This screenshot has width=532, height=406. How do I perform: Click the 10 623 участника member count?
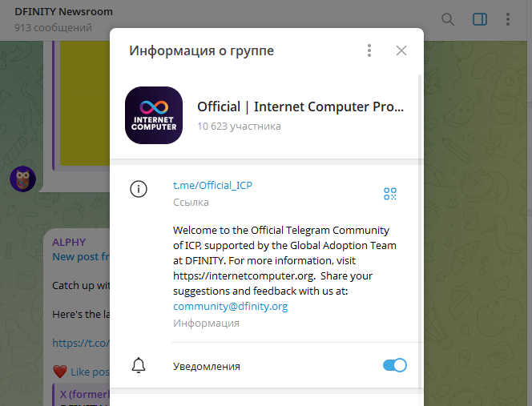tap(239, 127)
